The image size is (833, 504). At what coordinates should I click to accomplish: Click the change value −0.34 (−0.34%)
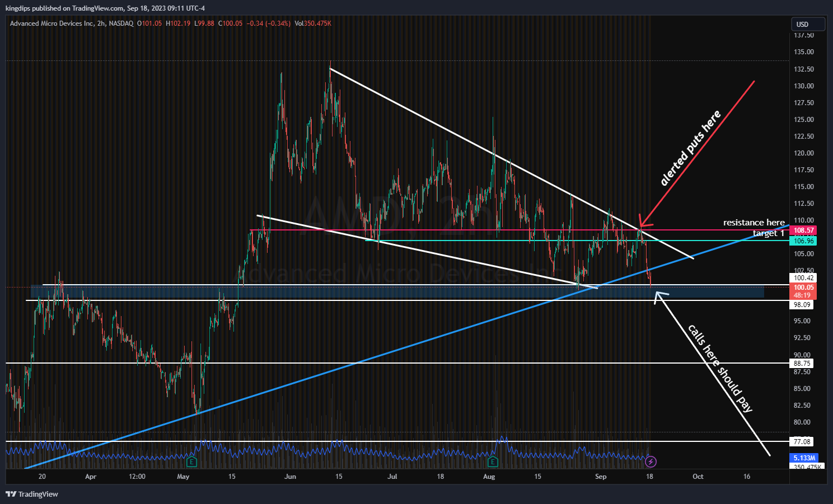pos(269,23)
